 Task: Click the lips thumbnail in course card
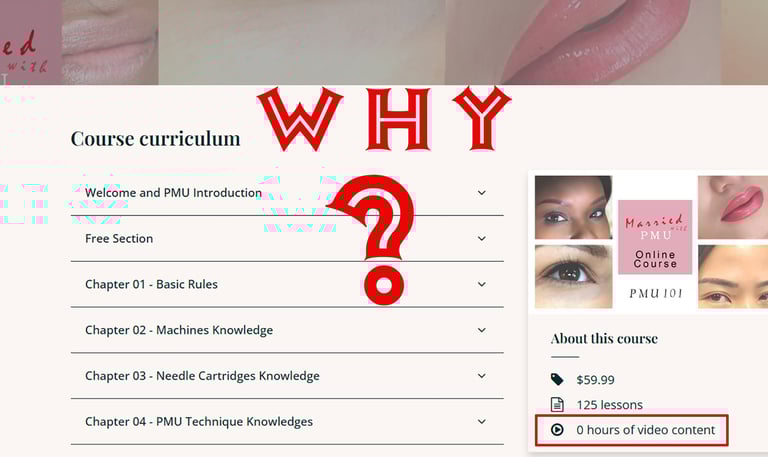(733, 207)
